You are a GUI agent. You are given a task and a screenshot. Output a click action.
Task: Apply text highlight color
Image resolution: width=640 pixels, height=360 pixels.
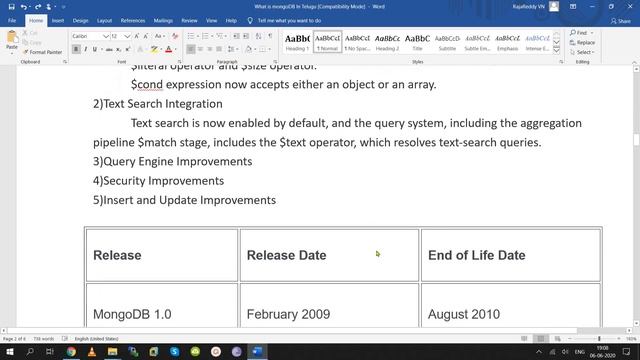pyautogui.click(x=153, y=49)
